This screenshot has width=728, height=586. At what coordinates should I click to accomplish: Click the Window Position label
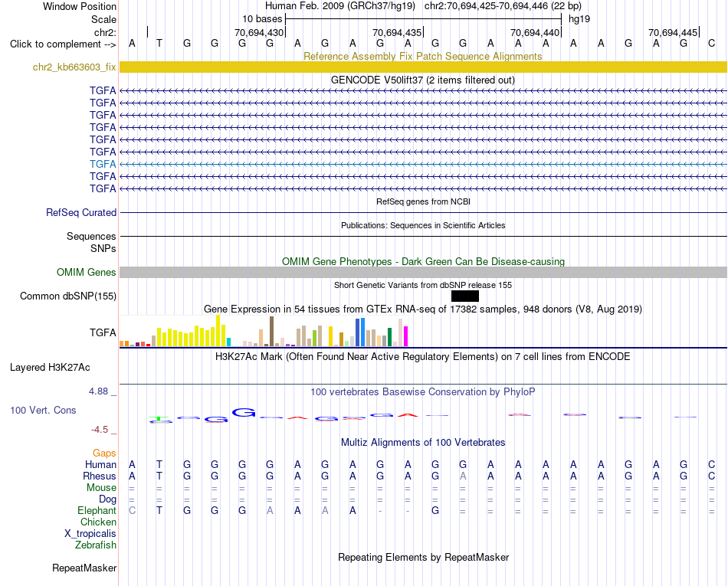pos(80,6)
